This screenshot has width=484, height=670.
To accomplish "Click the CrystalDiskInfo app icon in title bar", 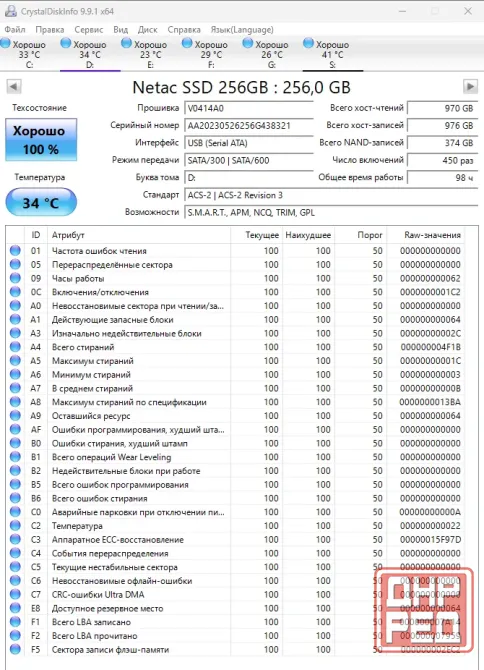I will [x=11, y=11].
